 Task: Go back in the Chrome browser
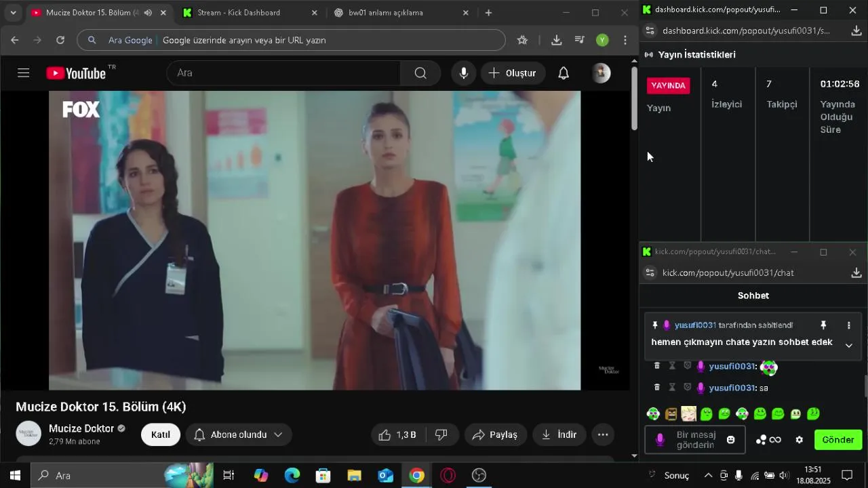pos(15,40)
